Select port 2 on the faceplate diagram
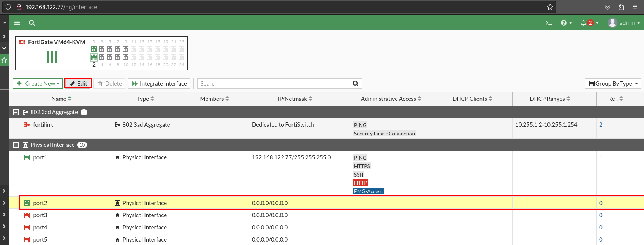Viewport: 644px width, 245px height. 94,57
